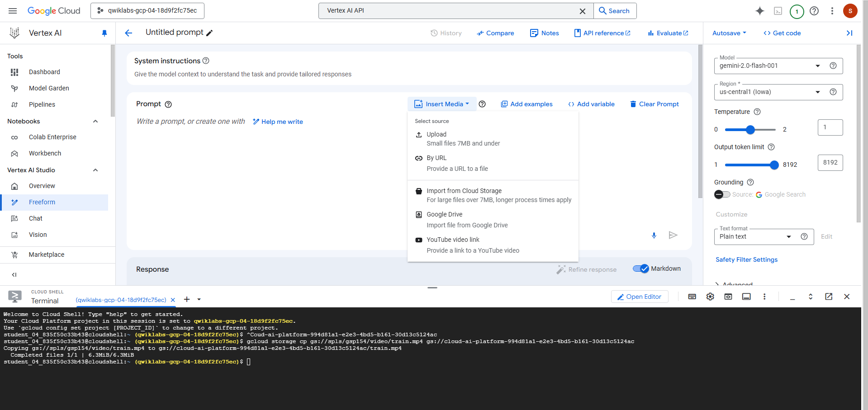The width and height of the screenshot is (868, 410).
Task: Open the Model dropdown gemini-2.0-flash-001
Action: pos(778,66)
